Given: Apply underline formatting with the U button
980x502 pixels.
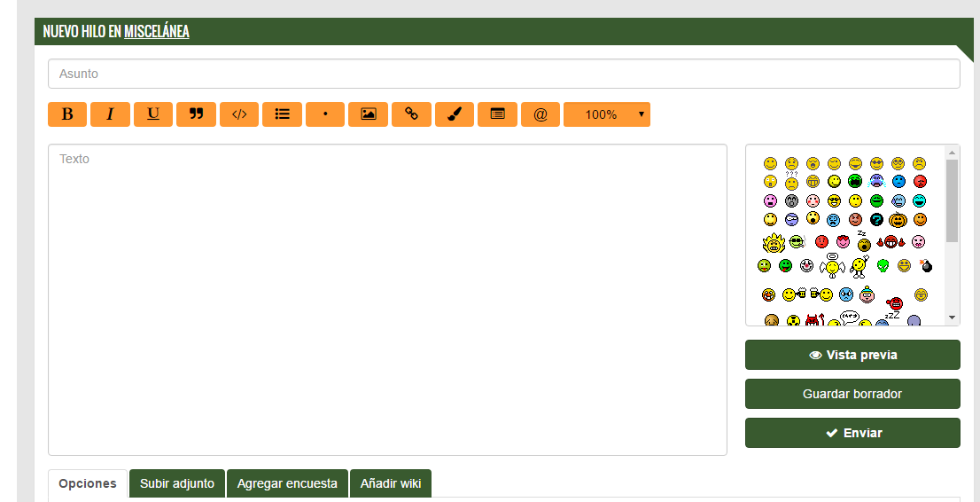Looking at the screenshot, I should (x=153, y=114).
